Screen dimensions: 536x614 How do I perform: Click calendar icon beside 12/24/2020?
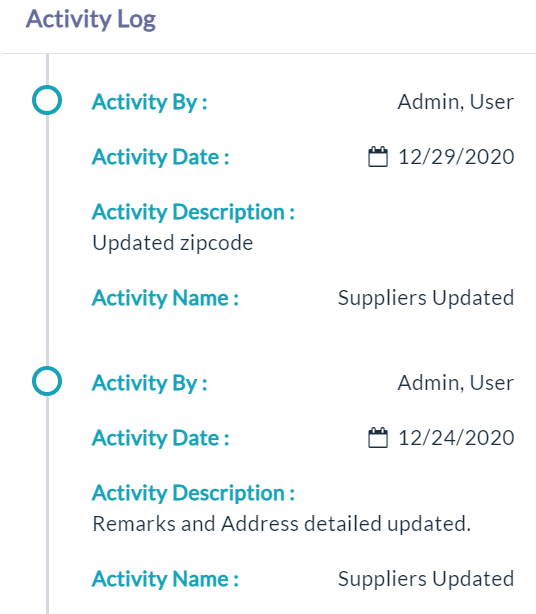378,437
